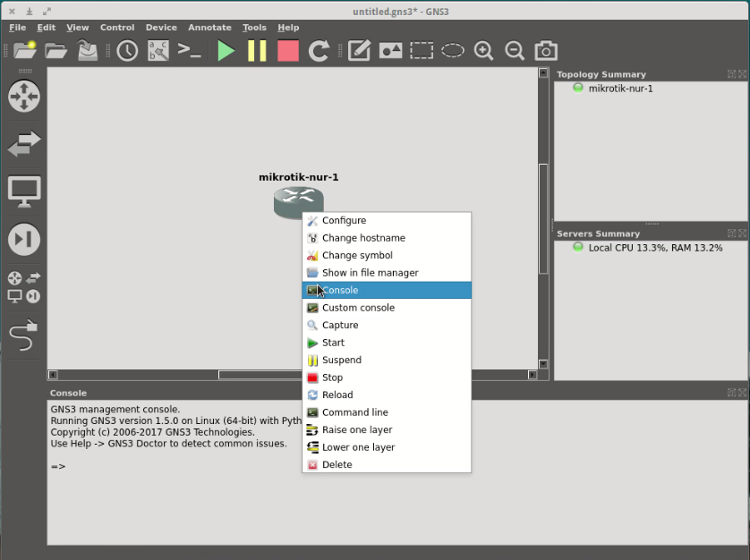Float the Servers Summary panel
Viewport: 750px width, 560px height.
pos(731,233)
